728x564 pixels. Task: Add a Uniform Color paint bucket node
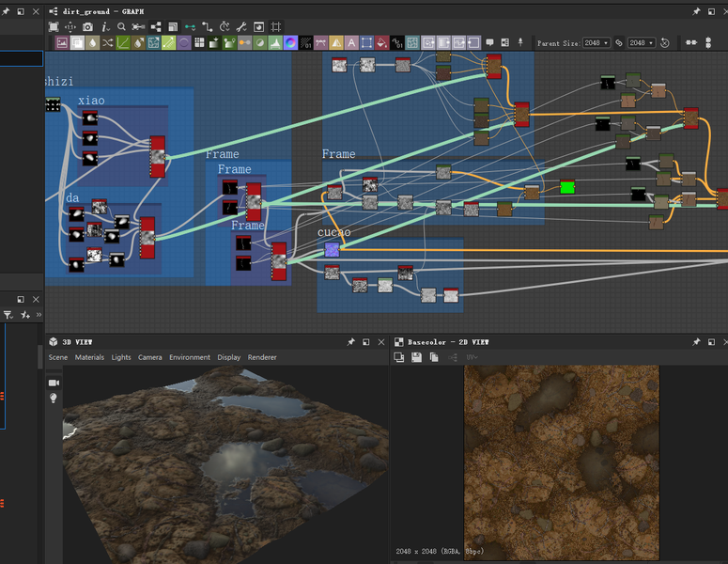pyautogui.click(x=381, y=43)
